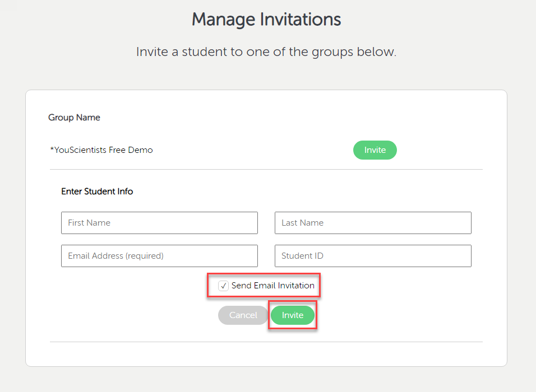Click the Enter Student Info heading

(x=97, y=192)
